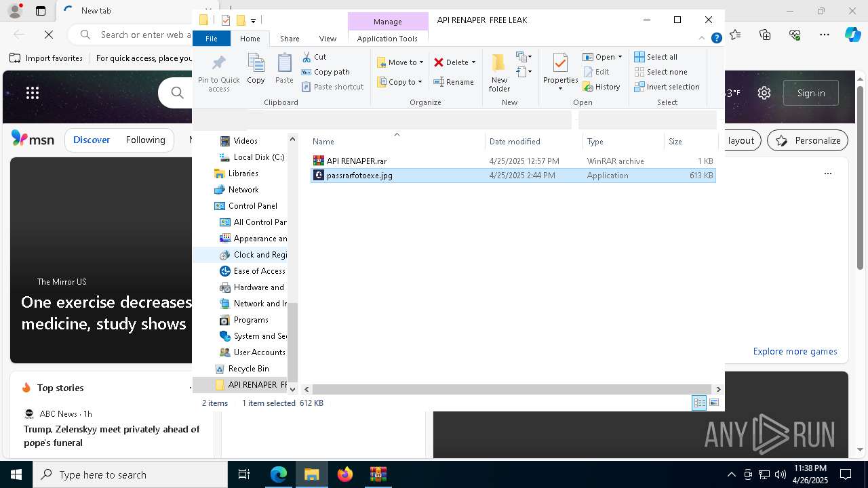Screen dimensions: 868x488
Task: Sort by Name column header
Action: pyautogui.click(x=397, y=142)
